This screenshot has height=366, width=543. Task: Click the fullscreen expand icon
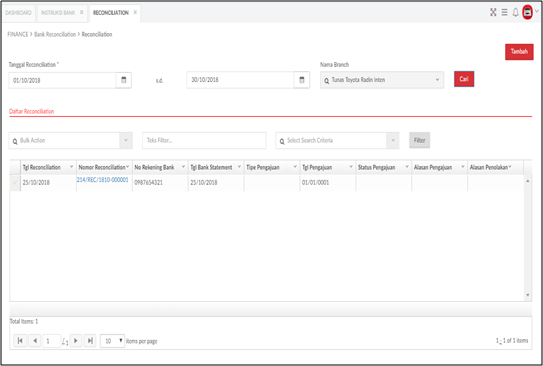tap(493, 12)
